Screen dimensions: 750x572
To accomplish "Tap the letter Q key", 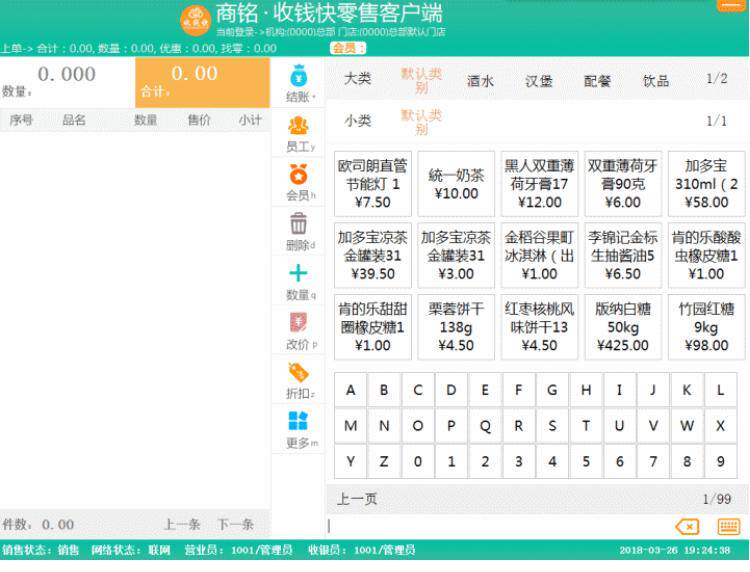I will click(485, 426).
